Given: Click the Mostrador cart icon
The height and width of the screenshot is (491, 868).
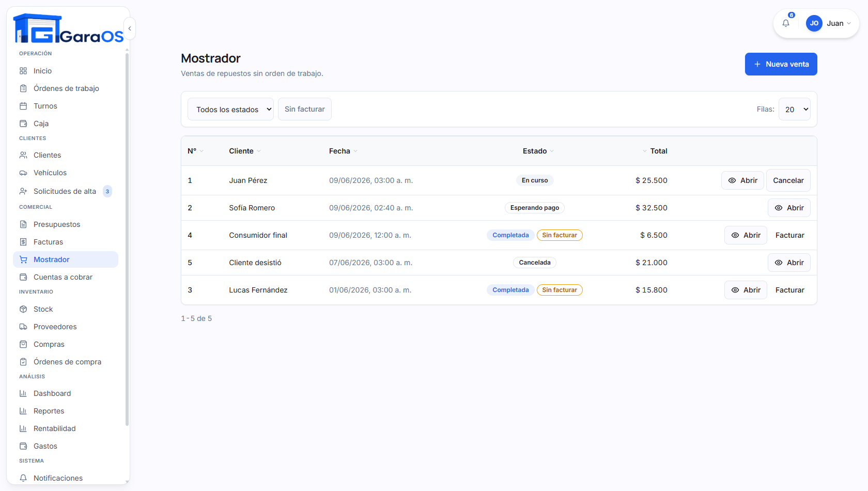Looking at the screenshot, I should pos(23,259).
